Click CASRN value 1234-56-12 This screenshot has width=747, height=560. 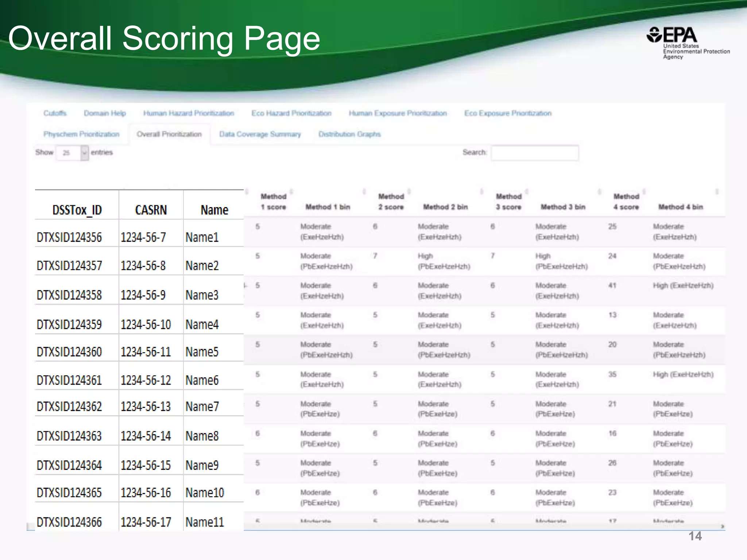(146, 380)
